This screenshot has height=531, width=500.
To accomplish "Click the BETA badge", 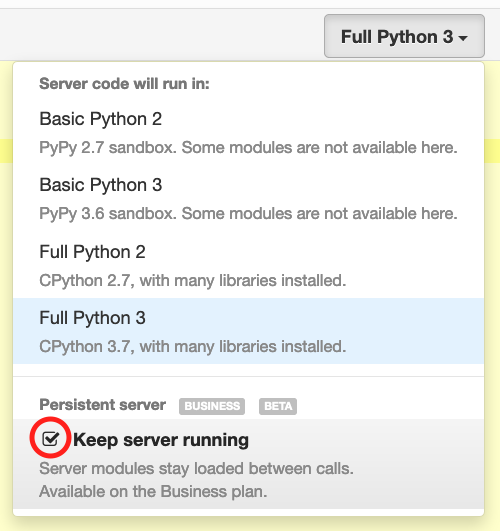I will (278, 406).
